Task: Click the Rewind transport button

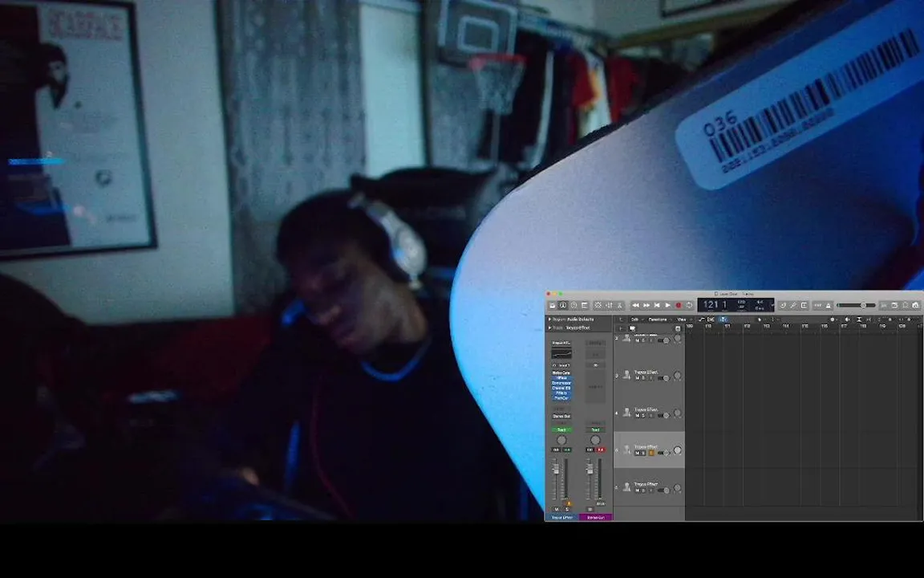Action: point(636,306)
